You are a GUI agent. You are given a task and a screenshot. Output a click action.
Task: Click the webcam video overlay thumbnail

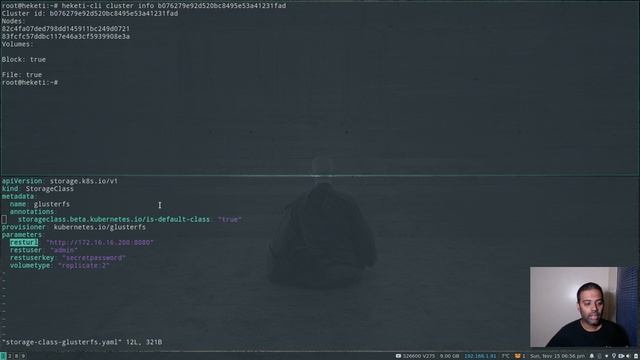pos(584,307)
